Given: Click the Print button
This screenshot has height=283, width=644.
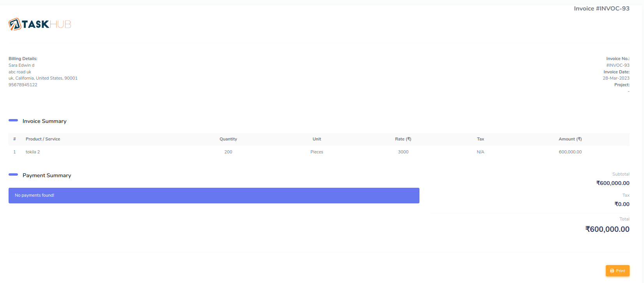Looking at the screenshot, I should 617,271.
